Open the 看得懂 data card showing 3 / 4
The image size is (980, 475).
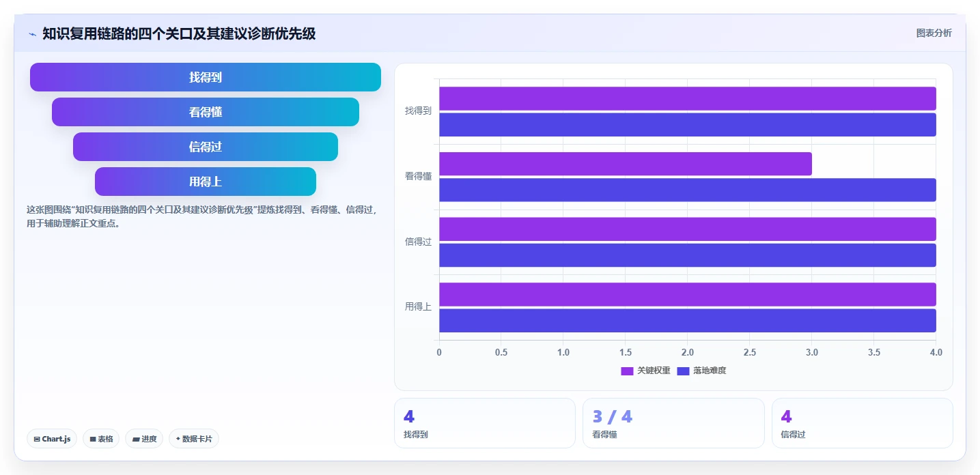coord(673,423)
